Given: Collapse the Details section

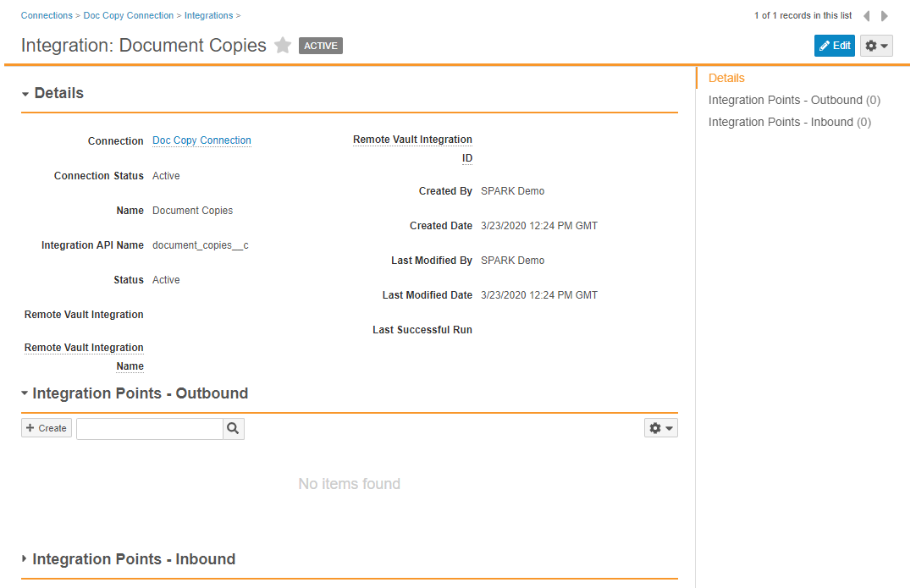Looking at the screenshot, I should (x=25, y=94).
